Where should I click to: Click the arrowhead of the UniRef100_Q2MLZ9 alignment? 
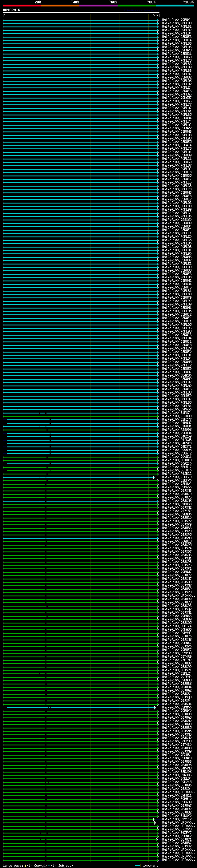coord(154,477)
